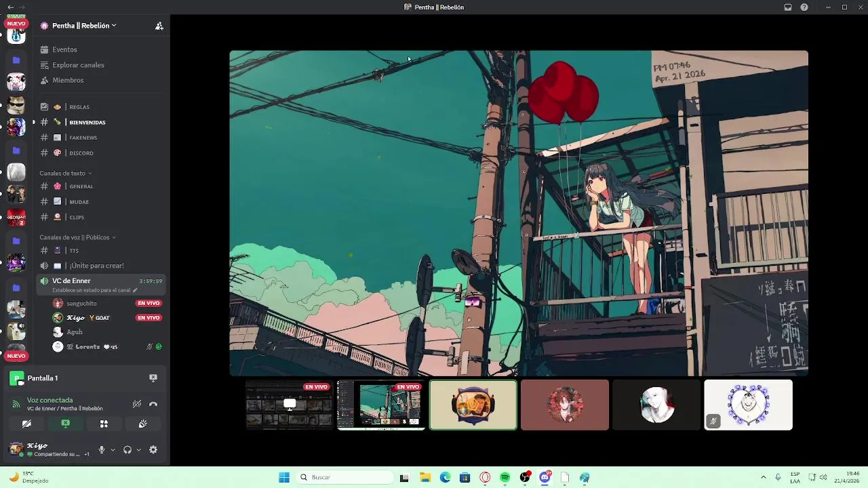This screenshot has height=488, width=868.
Task: Go back with the title bar arrow
Action: (10, 7)
